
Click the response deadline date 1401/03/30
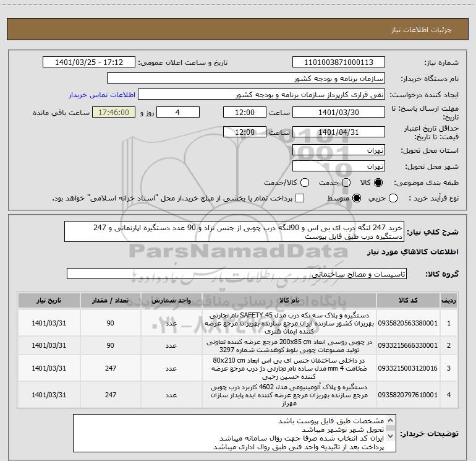coord(339,112)
